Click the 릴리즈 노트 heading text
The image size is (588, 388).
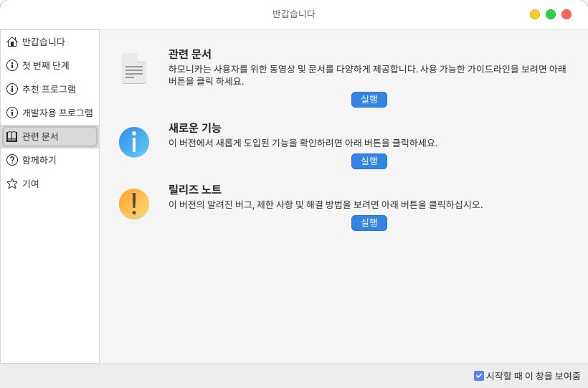pos(194,189)
